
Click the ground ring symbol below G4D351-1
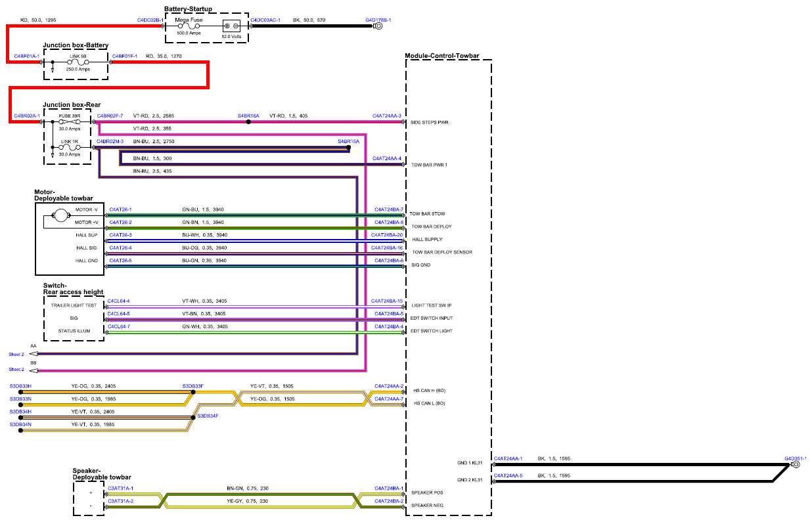(x=796, y=464)
